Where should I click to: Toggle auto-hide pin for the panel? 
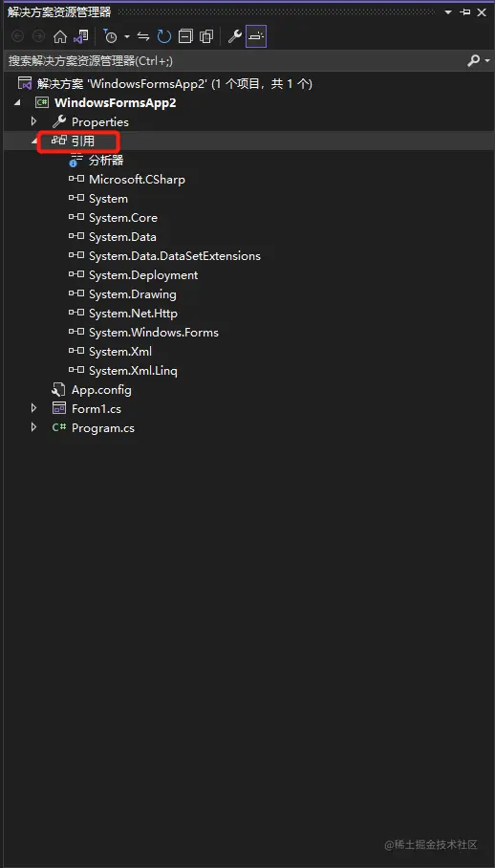coord(465,11)
